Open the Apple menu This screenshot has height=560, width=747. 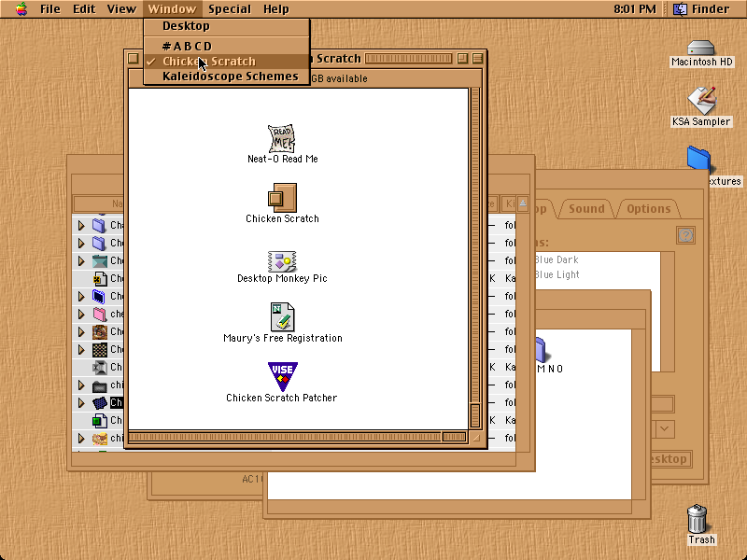click(x=21, y=9)
